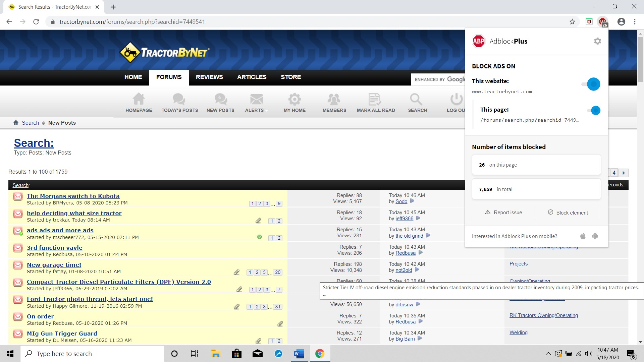Open thread ads ads and more ads
644x362 pixels.
(60, 230)
